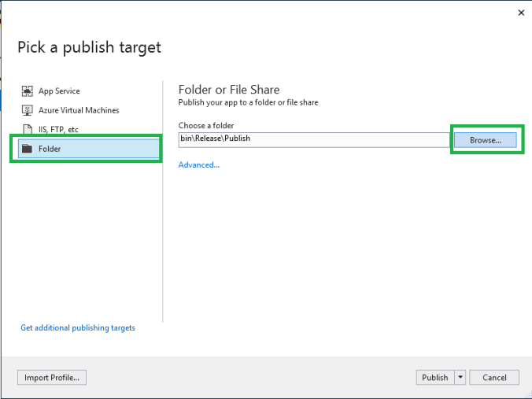Click the Choose a folder path field
The image size is (532, 399).
click(312, 139)
